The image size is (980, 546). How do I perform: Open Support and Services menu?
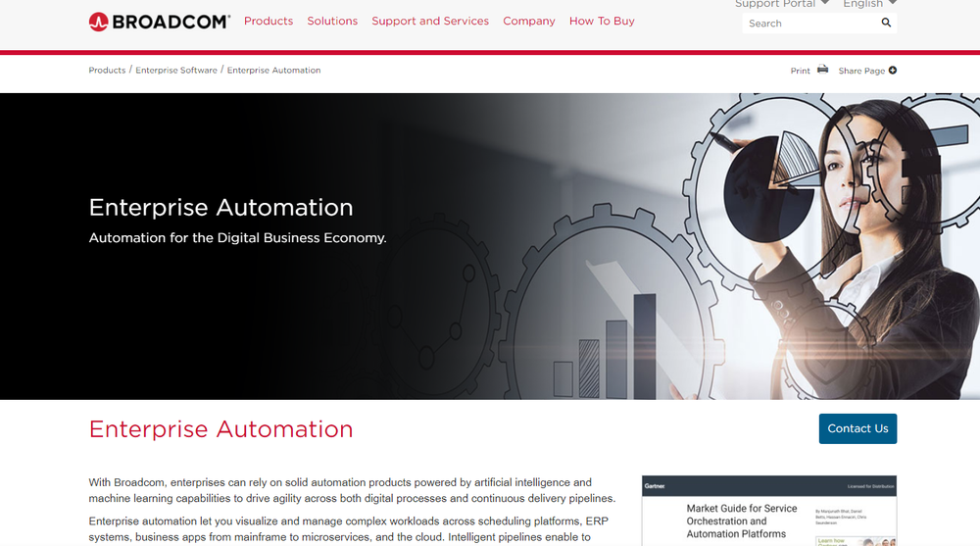point(430,21)
